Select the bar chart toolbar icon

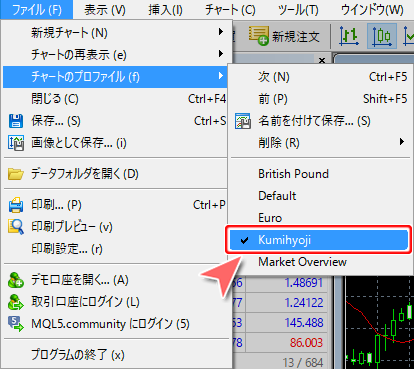click(348, 36)
